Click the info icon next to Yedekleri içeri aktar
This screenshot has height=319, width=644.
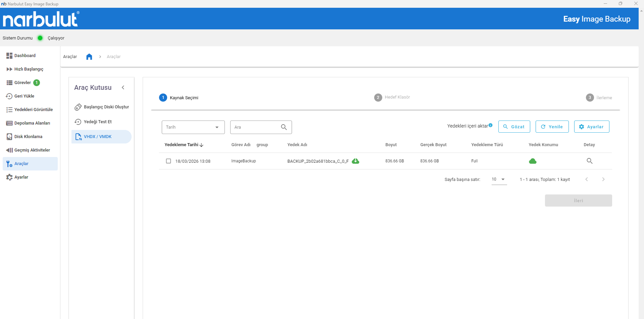pos(491,125)
